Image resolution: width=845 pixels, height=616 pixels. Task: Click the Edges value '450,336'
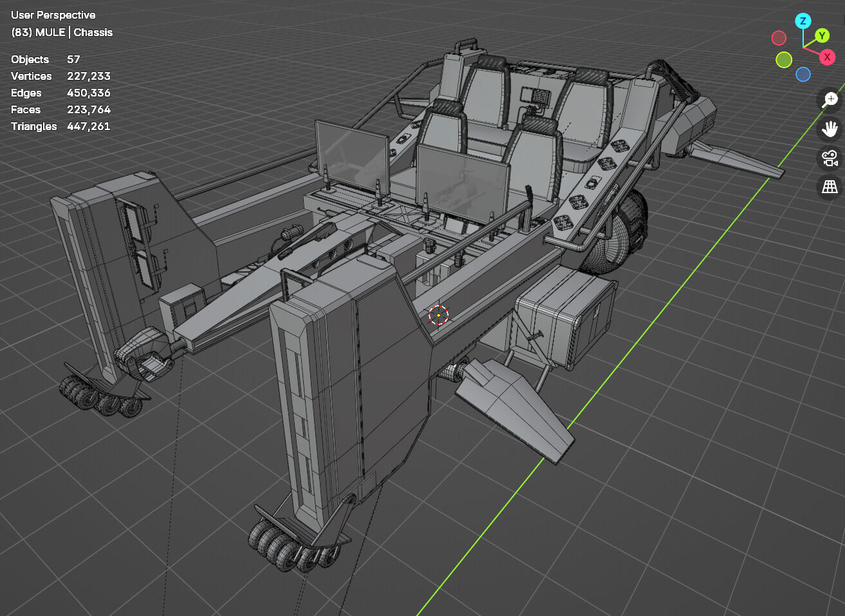pyautogui.click(x=89, y=93)
